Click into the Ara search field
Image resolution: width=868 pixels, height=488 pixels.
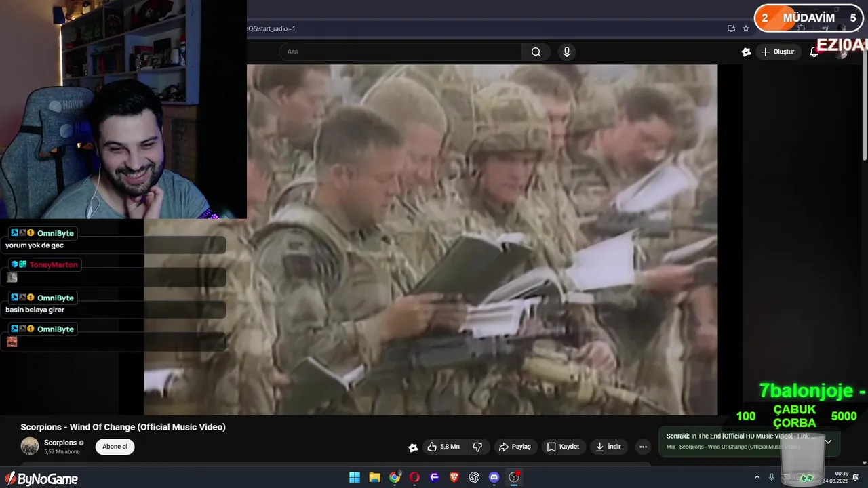[400, 52]
